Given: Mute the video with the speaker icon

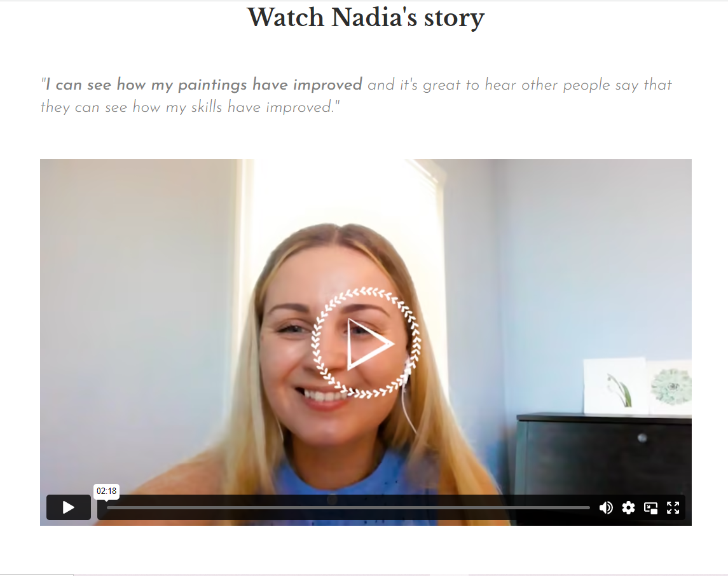Looking at the screenshot, I should (605, 508).
